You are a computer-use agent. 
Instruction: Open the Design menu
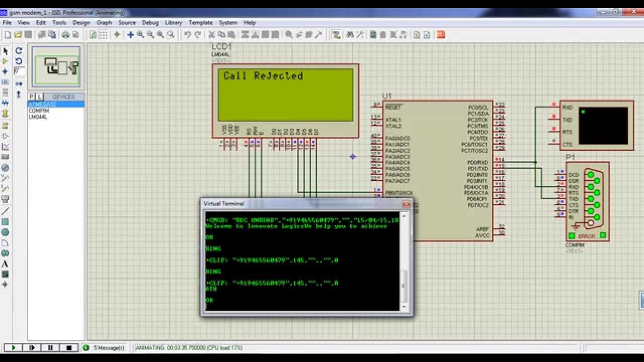point(81,23)
